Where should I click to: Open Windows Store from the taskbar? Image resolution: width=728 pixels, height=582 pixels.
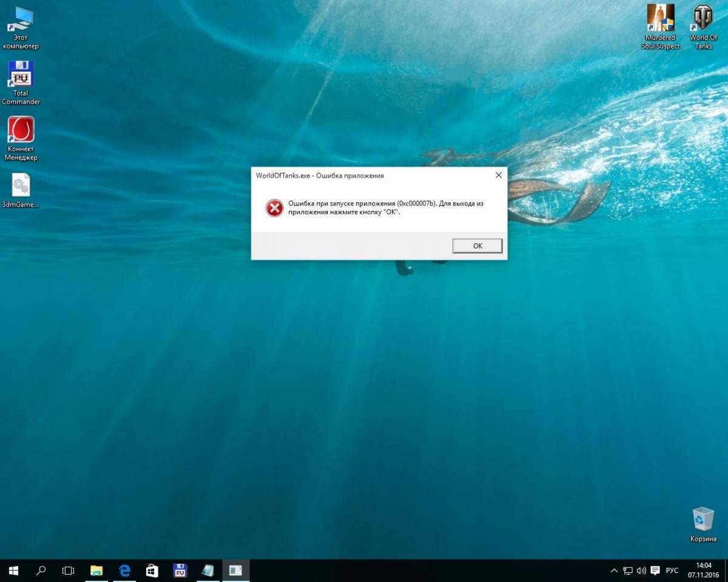pos(152,570)
